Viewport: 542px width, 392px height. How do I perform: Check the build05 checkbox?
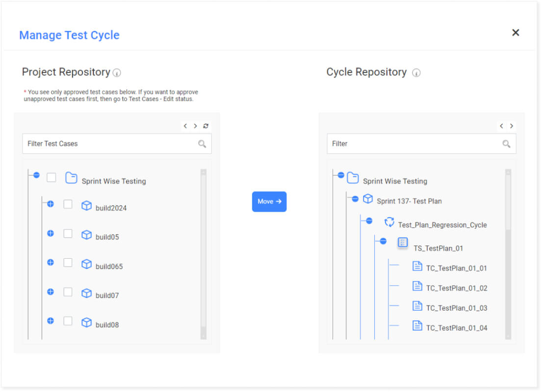click(x=68, y=234)
